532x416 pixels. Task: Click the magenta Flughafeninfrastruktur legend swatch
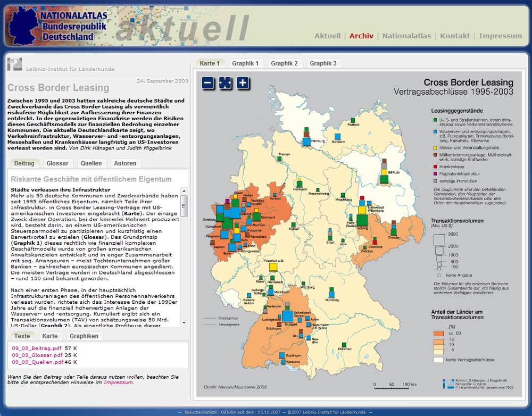pos(435,174)
